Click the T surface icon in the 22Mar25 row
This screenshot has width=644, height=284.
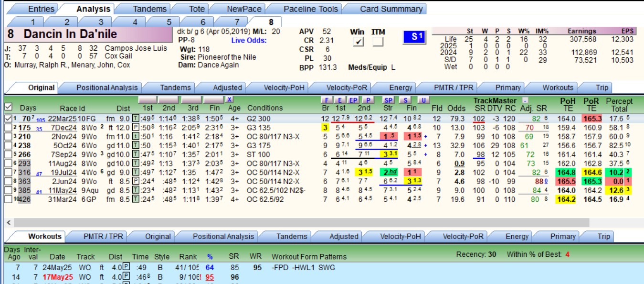(x=135, y=119)
